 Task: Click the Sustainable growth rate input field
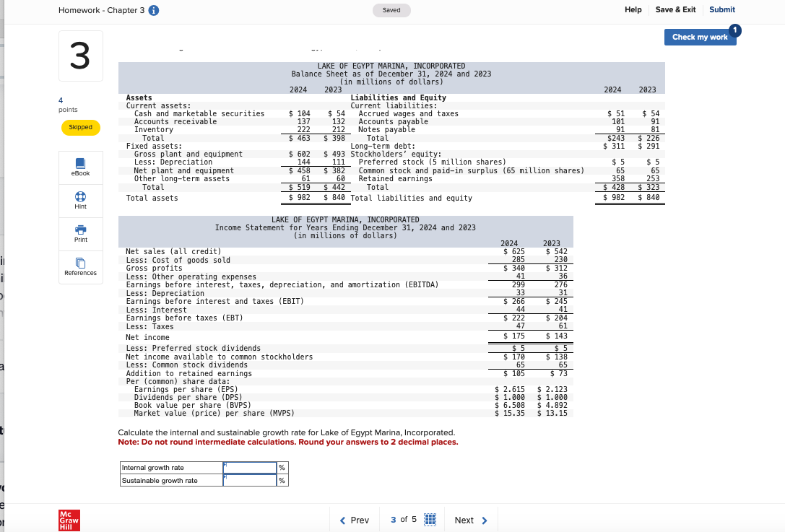pos(249,480)
